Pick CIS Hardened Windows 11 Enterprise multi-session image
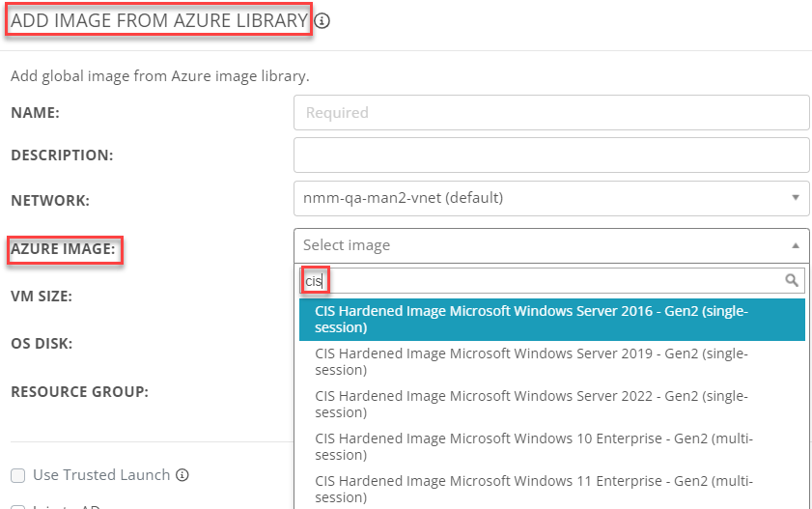This screenshot has width=812, height=509. [x=552, y=489]
